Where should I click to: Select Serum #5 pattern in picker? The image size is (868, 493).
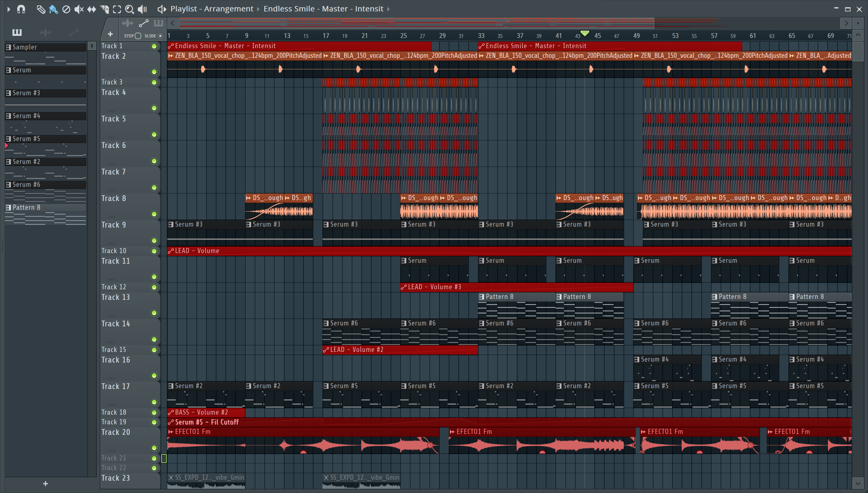point(46,139)
